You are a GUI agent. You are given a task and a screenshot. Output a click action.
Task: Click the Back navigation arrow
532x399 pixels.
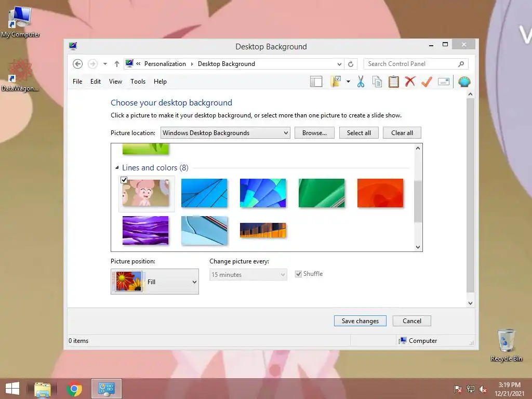pos(78,64)
